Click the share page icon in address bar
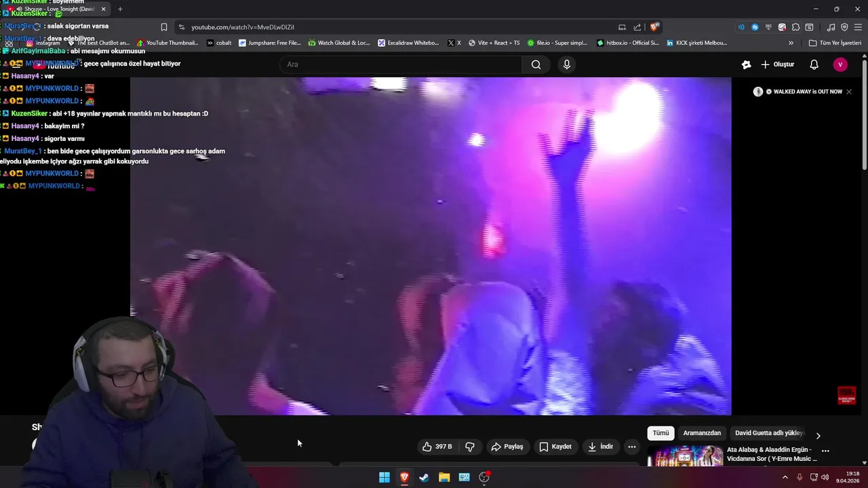 [x=637, y=27]
